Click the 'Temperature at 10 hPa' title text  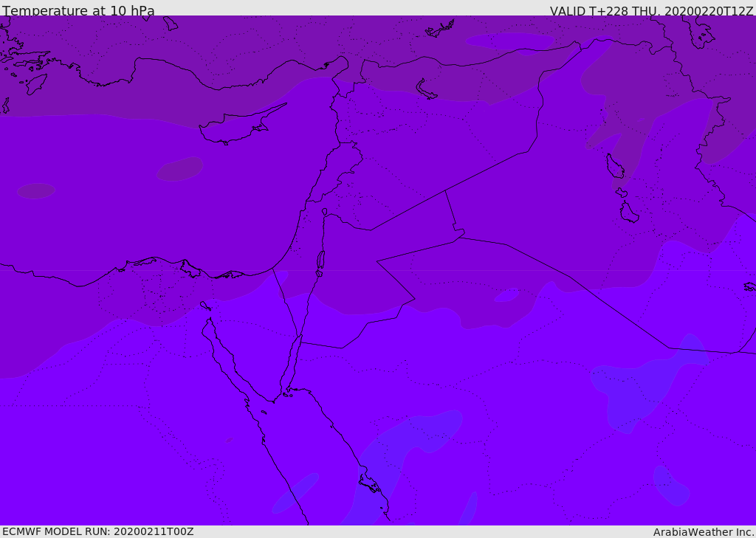pos(78,10)
